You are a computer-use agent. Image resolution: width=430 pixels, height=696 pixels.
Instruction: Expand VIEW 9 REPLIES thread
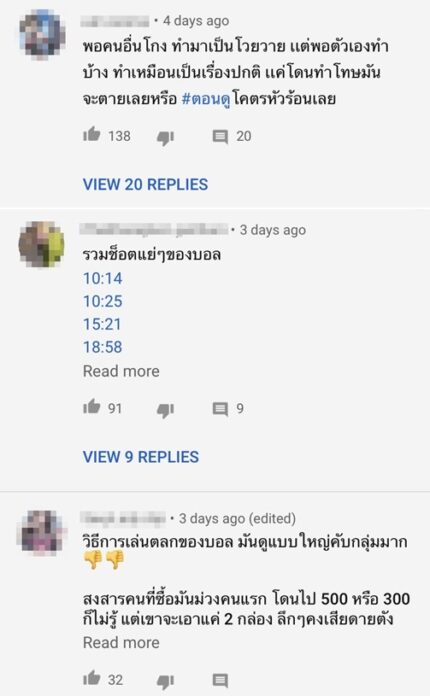pos(141,457)
